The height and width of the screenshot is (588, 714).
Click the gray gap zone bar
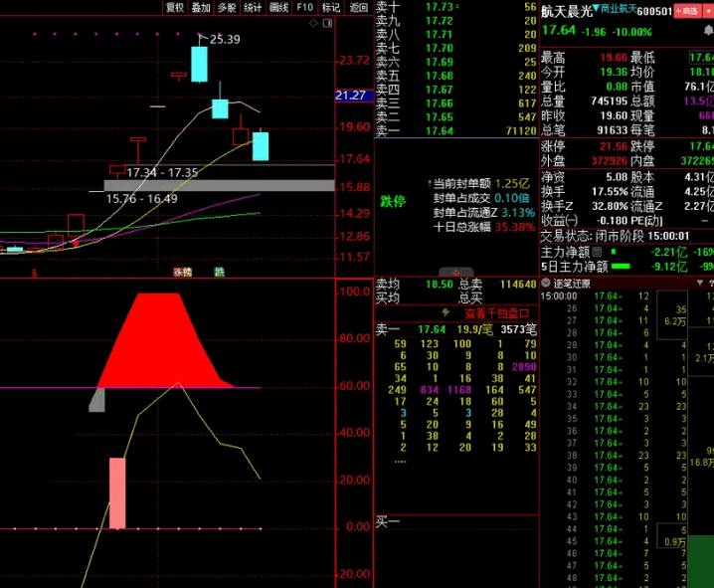coord(219,185)
